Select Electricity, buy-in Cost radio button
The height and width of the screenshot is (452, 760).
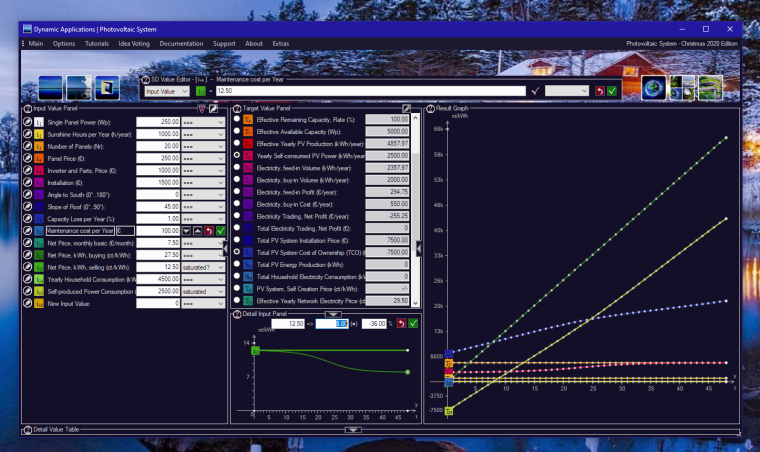point(237,203)
